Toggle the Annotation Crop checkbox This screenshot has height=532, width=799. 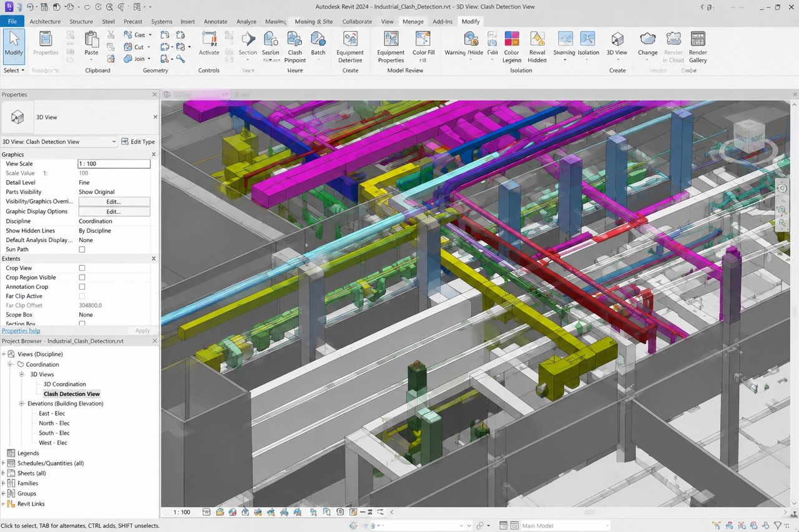(82, 287)
